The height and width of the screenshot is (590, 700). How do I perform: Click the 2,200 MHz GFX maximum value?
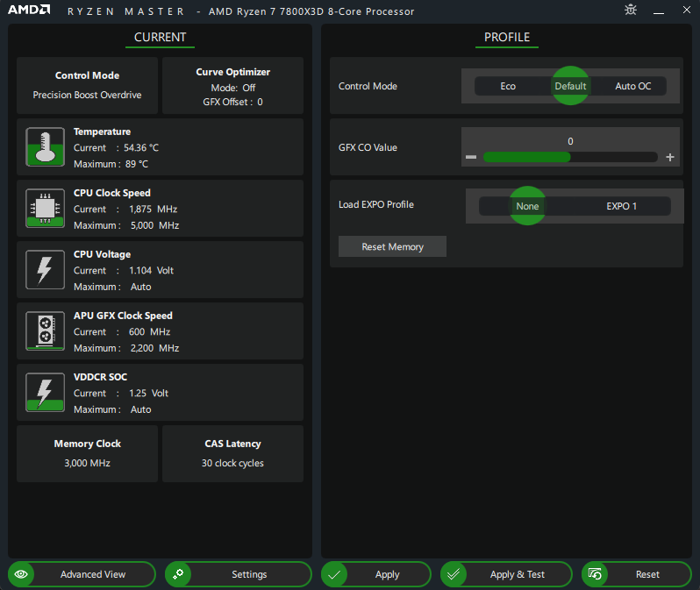[155, 348]
